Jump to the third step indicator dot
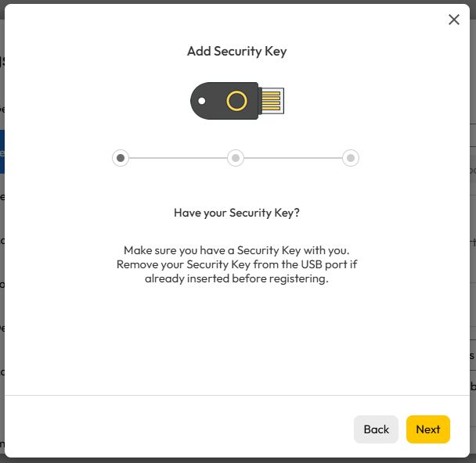The image size is (476, 463). [x=351, y=158]
